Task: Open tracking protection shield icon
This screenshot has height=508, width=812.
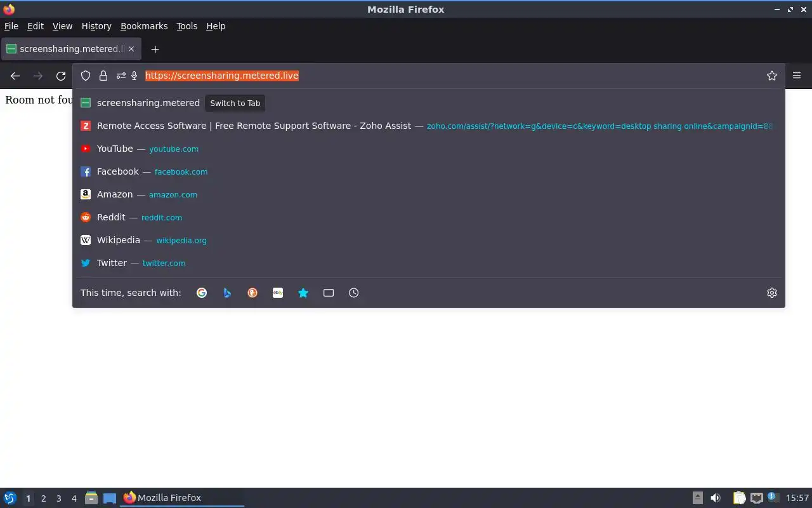Action: coord(86,76)
